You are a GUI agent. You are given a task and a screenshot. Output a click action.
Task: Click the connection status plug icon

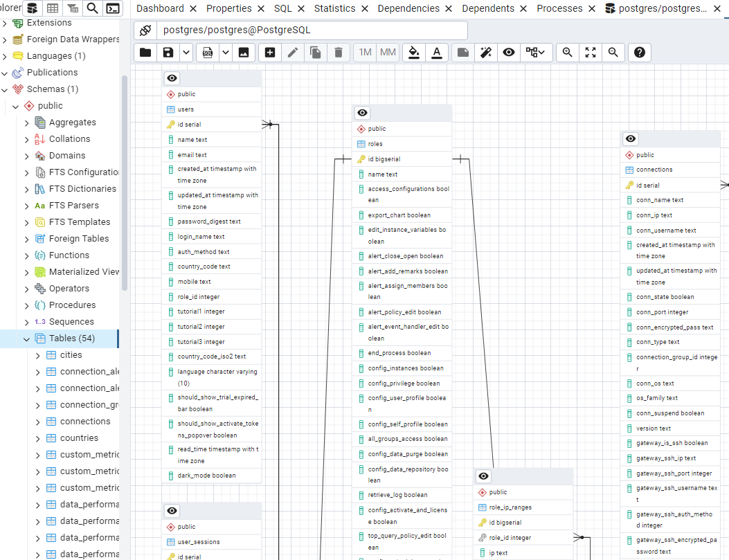[145, 30]
